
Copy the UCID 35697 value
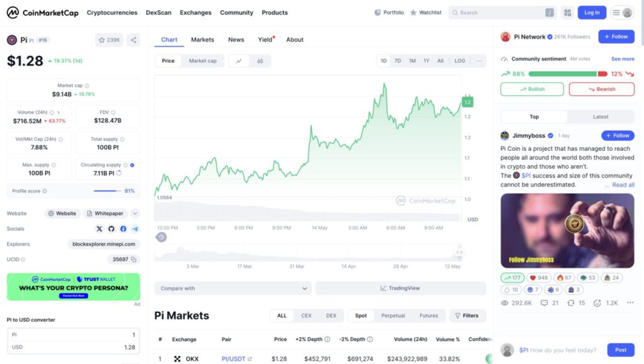[x=135, y=259]
